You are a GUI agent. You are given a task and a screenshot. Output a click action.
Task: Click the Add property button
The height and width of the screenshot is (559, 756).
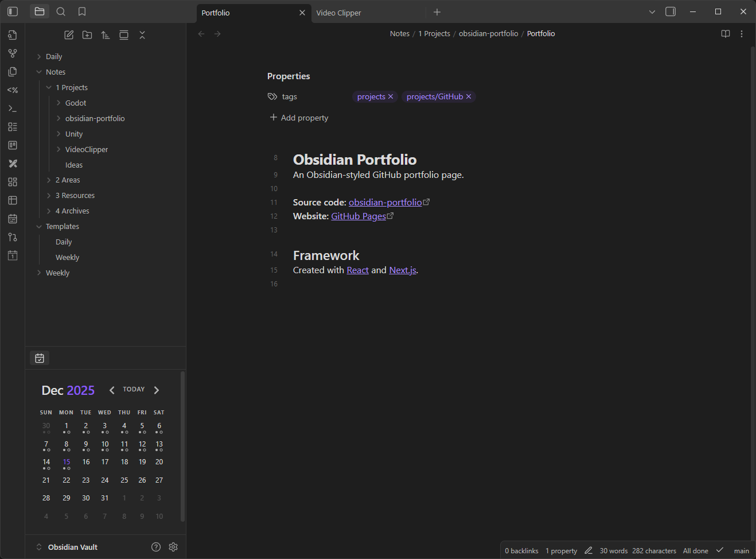(298, 117)
